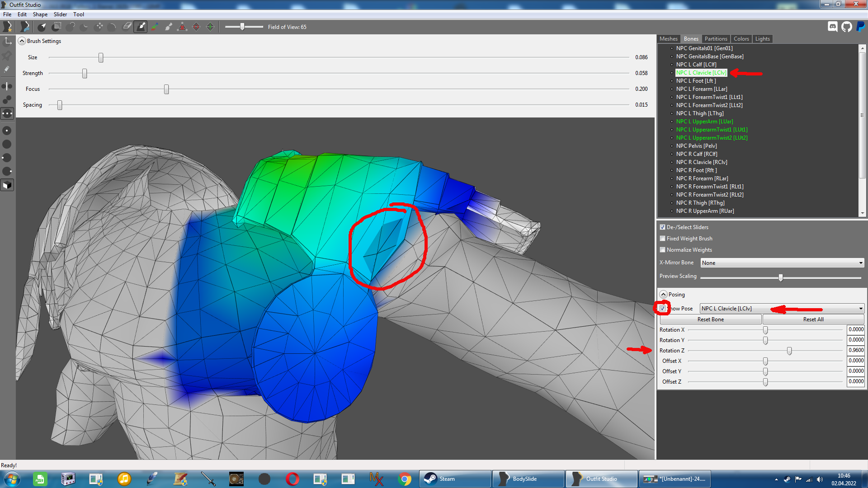Open the PayPal donate icon
Image resolution: width=868 pixels, height=488 pixels.
click(x=861, y=27)
